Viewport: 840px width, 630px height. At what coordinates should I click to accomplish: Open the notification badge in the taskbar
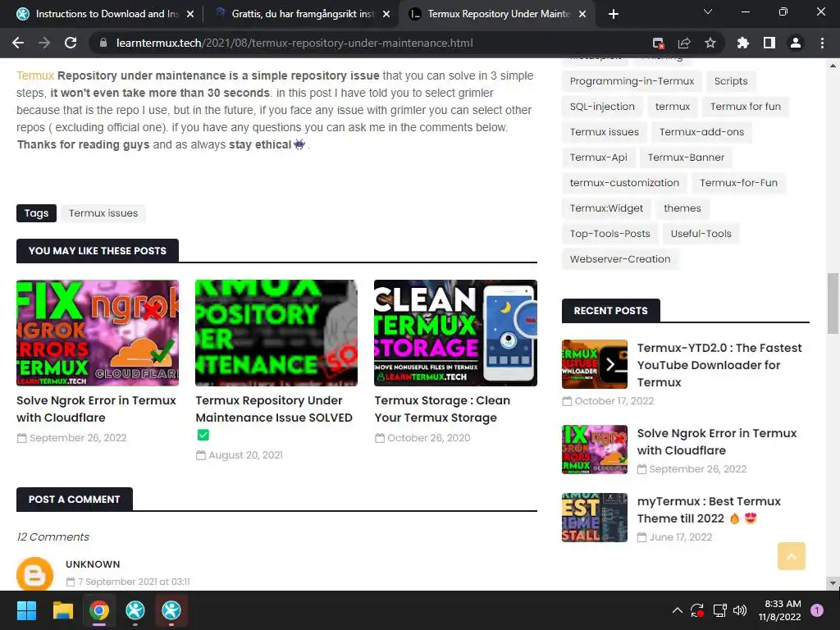pos(817,610)
